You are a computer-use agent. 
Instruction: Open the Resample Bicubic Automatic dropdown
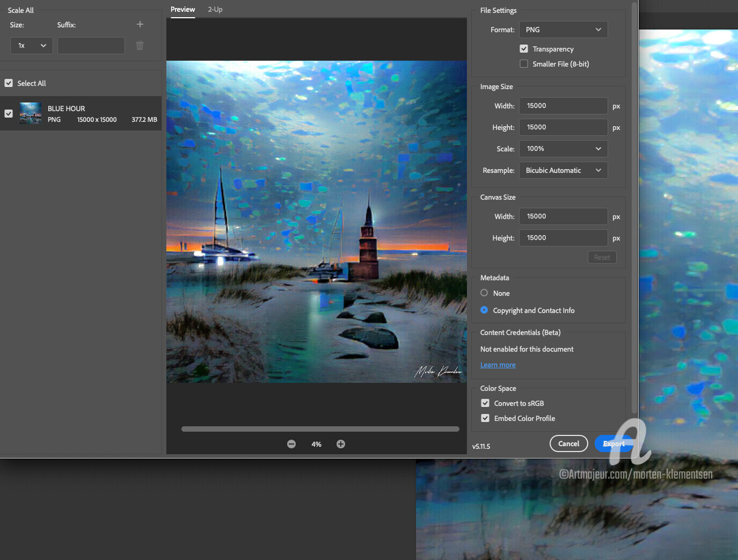564,170
